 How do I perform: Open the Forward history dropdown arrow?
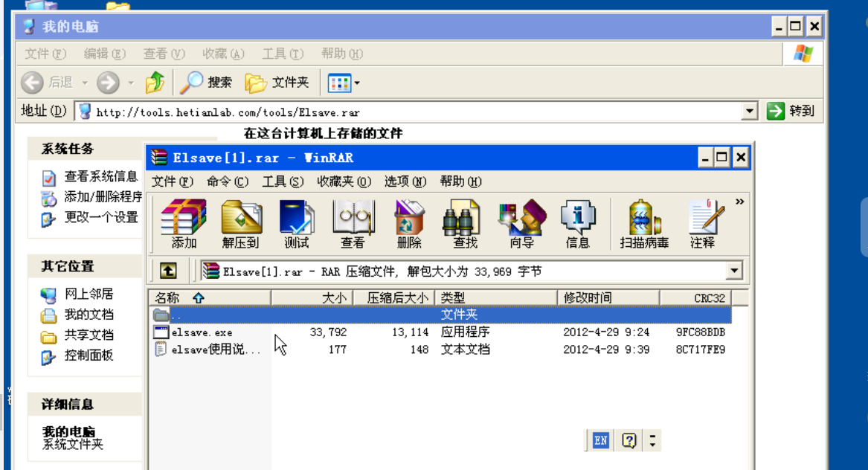(x=131, y=83)
